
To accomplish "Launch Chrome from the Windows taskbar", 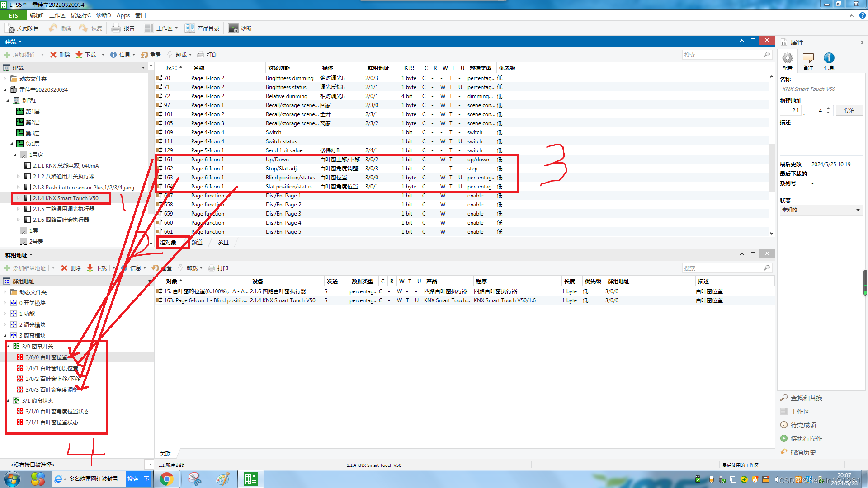I will [166, 479].
